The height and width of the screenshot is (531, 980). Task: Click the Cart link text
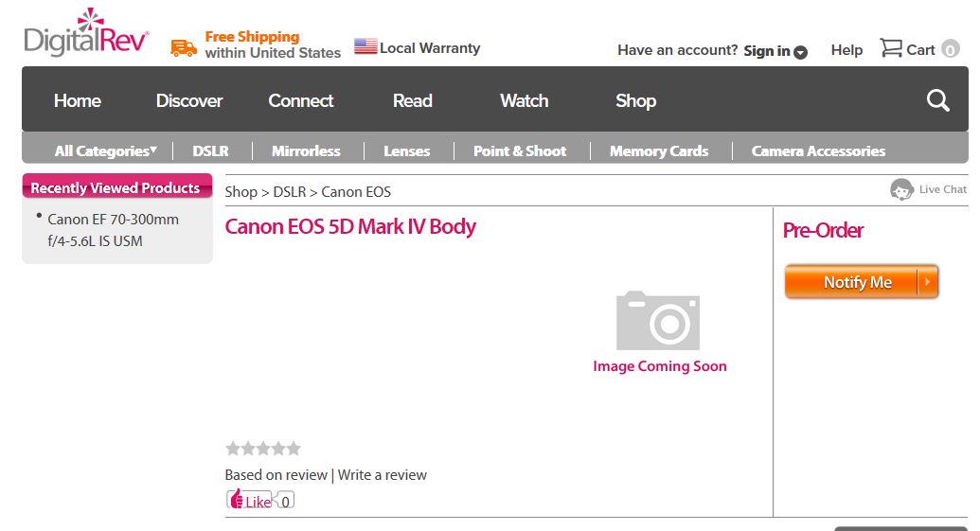point(920,50)
